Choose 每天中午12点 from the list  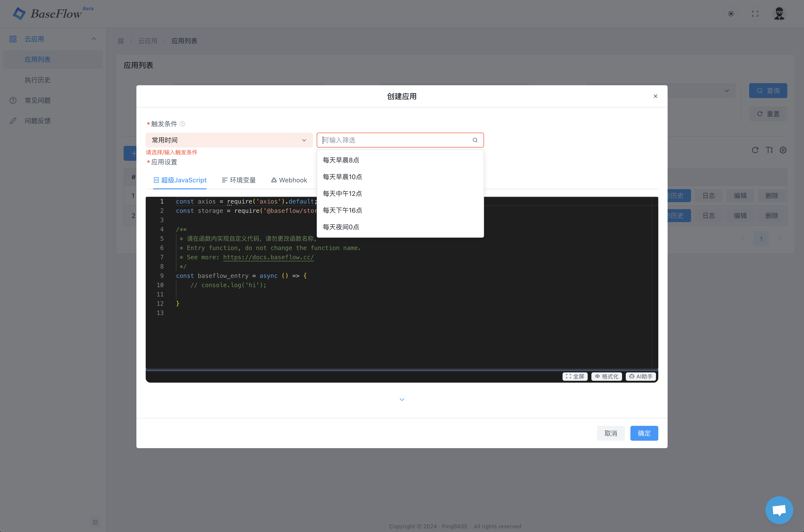coord(400,193)
